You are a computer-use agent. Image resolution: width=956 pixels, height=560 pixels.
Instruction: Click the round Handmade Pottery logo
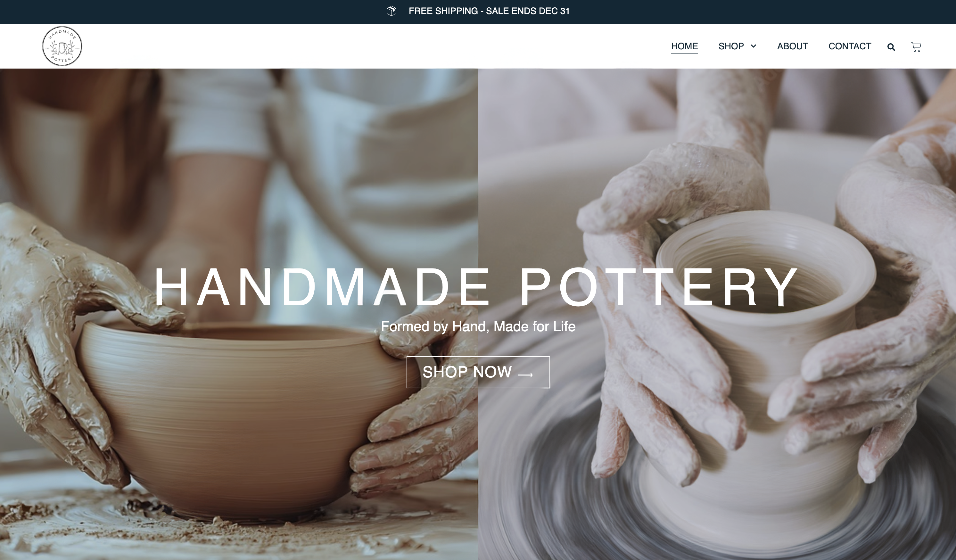(62, 46)
